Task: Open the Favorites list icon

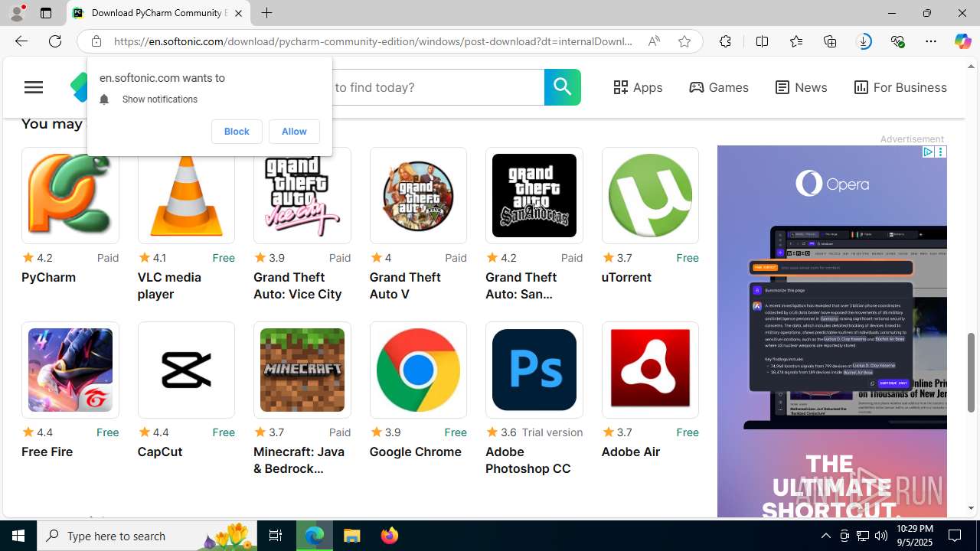Action: tap(796, 41)
